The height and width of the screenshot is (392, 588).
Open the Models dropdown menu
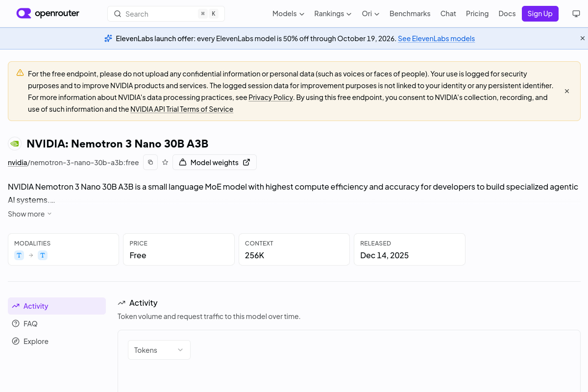coord(288,14)
